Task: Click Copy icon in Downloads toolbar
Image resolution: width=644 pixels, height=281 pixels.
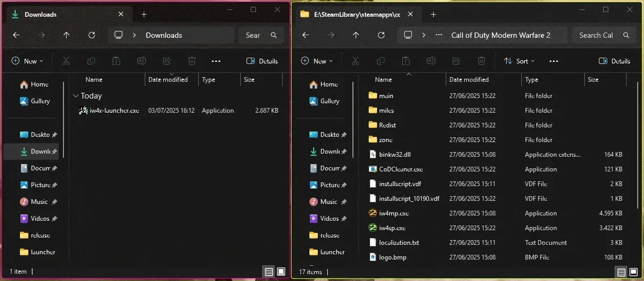Action: [91, 61]
